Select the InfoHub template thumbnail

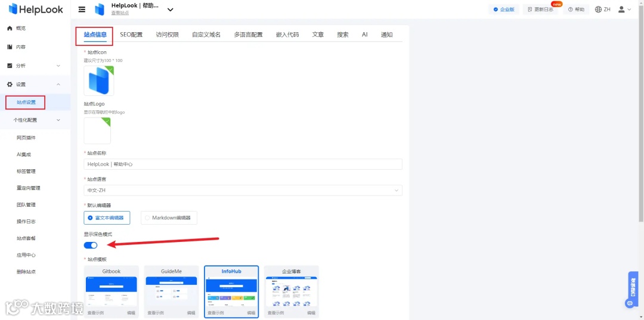coord(231,291)
